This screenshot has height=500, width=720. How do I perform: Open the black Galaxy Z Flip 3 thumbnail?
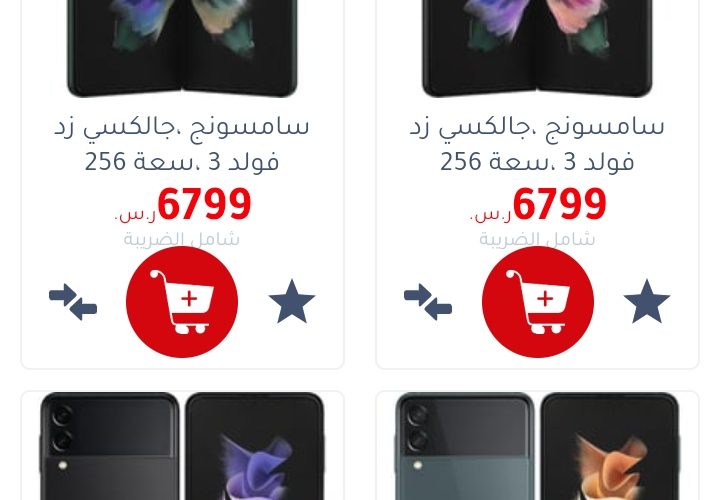182,446
